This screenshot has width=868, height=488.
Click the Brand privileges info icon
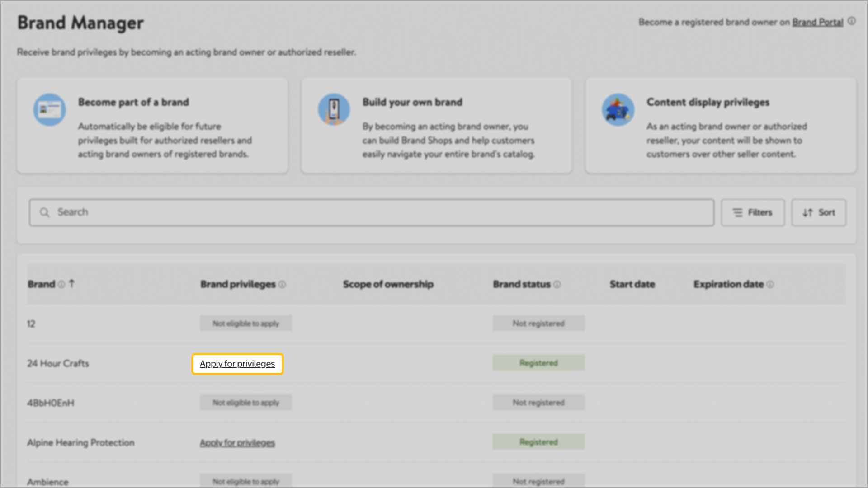click(282, 284)
